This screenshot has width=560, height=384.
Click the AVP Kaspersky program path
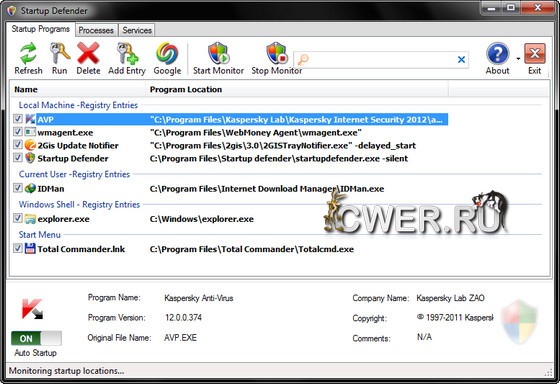coord(296,119)
